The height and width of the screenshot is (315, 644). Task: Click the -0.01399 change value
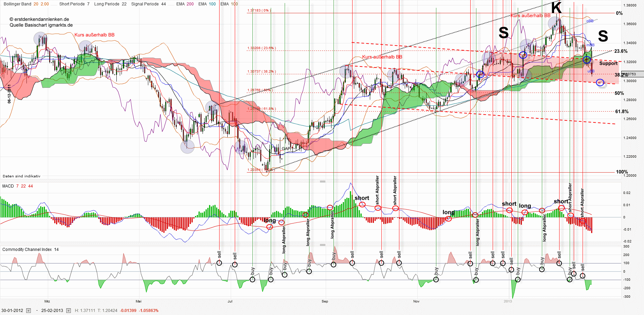click(x=128, y=310)
